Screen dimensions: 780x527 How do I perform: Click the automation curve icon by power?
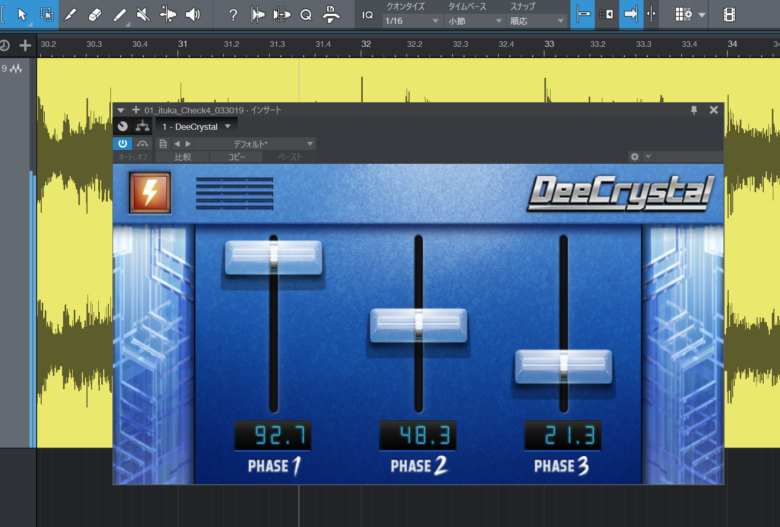[142, 144]
